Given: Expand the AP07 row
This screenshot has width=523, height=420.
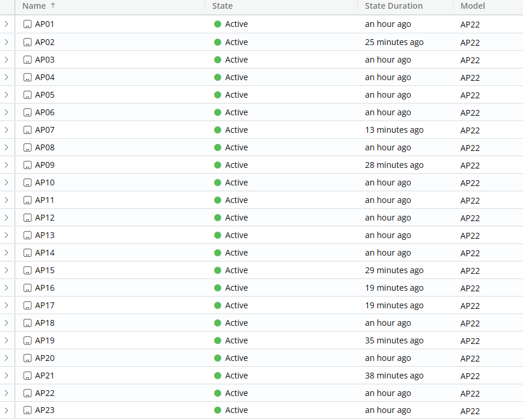Looking at the screenshot, I should point(6,130).
